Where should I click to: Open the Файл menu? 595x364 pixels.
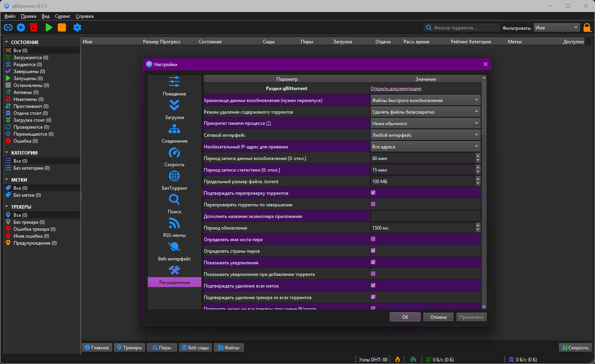(10, 16)
